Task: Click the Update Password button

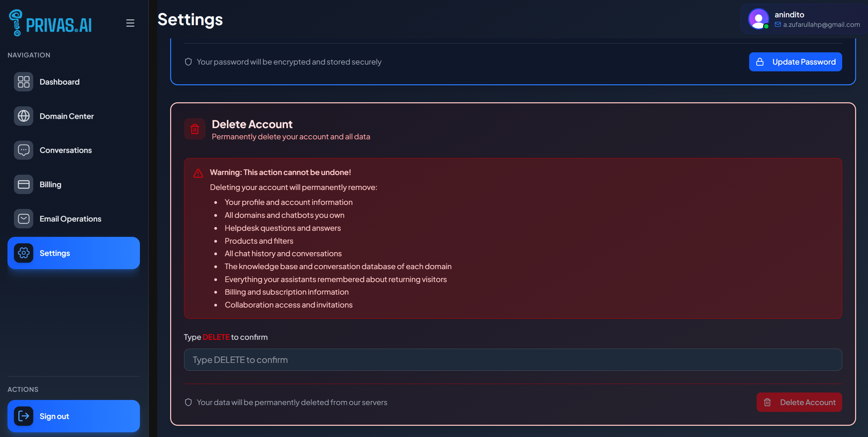Action: click(x=795, y=62)
